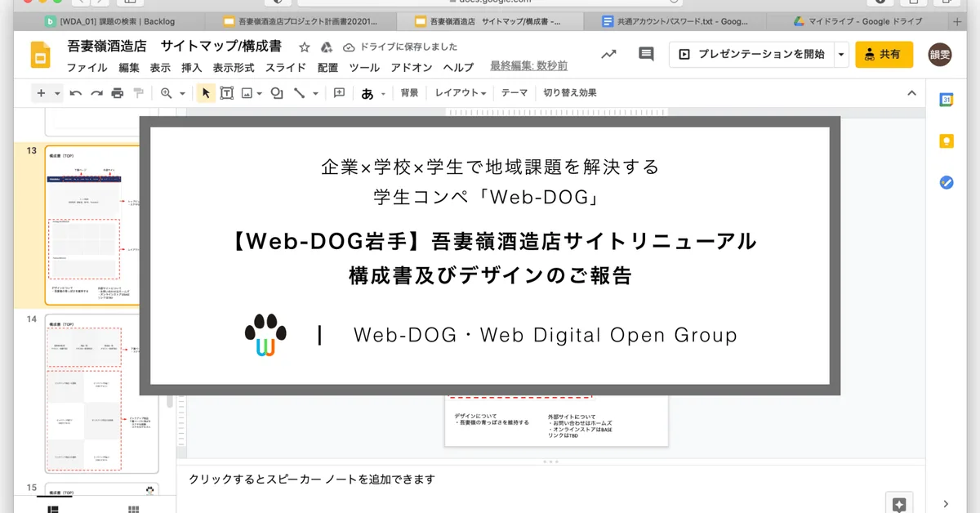Open the move to Drive folder icon

pos(326,47)
